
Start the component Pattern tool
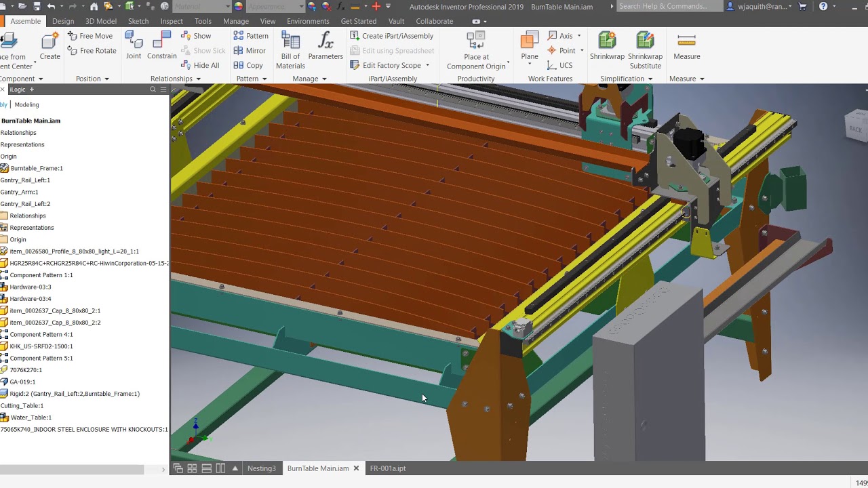tap(251, 36)
